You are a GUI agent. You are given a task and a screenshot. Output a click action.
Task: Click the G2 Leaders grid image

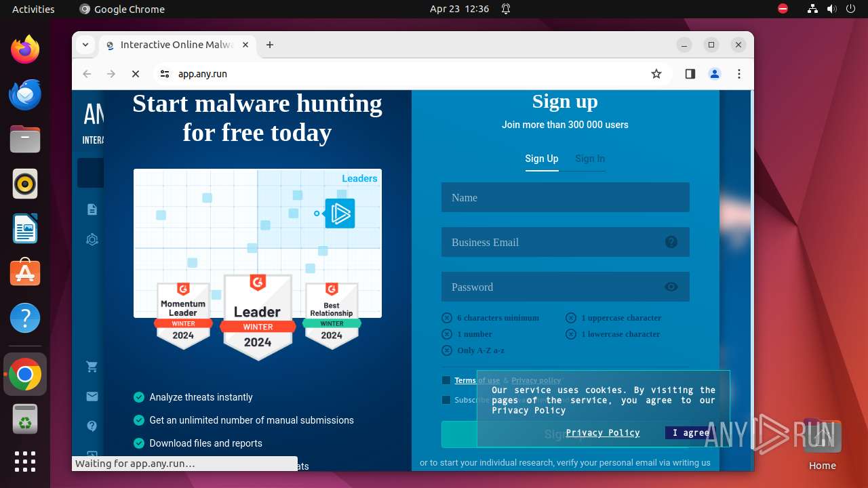tap(258, 243)
